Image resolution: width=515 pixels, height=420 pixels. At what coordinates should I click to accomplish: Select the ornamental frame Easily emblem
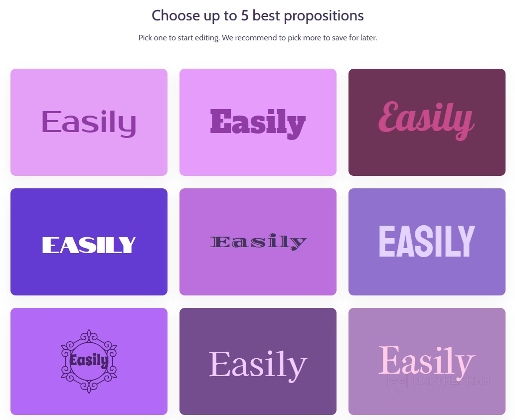tap(89, 361)
